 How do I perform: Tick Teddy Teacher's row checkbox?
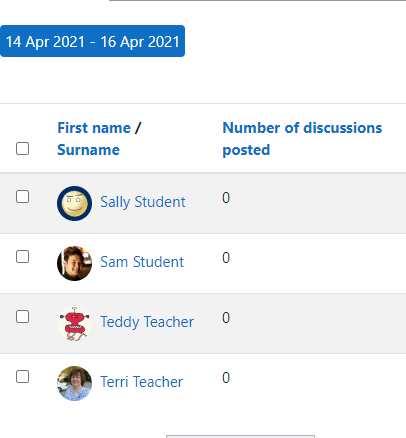tap(22, 317)
